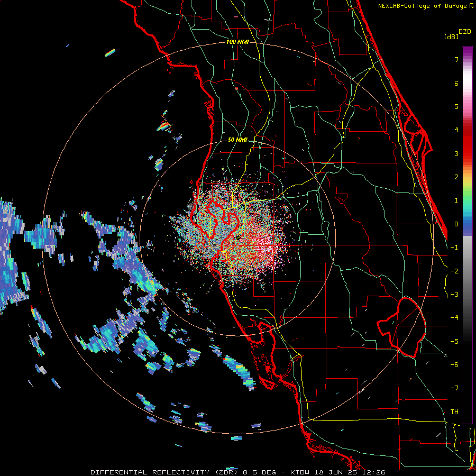The width and height of the screenshot is (476, 476).
Task: Click the Lake Okeechobee outline on the map
Action: pos(402,328)
